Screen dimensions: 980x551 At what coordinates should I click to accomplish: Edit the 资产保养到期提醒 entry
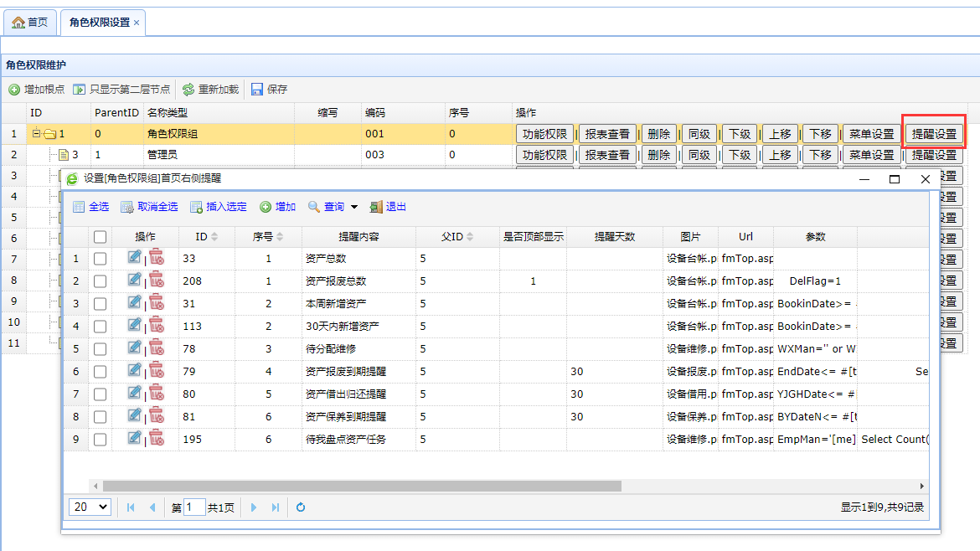click(134, 415)
